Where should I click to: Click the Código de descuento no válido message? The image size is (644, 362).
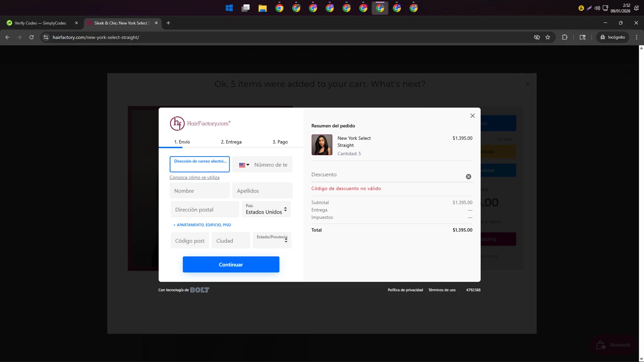pyautogui.click(x=346, y=188)
